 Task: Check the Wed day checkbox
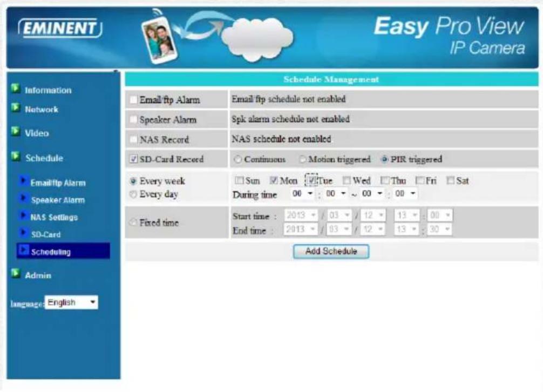[347, 180]
